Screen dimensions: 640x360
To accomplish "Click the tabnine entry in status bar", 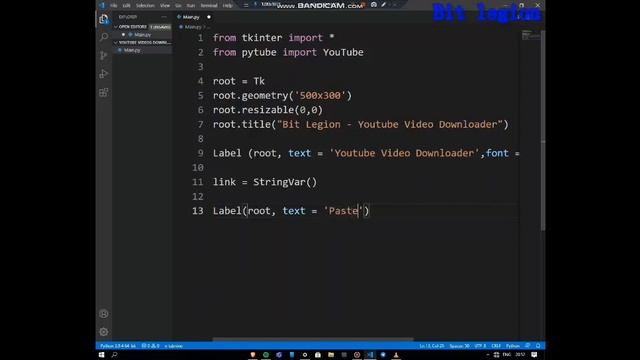I will point(173,346).
